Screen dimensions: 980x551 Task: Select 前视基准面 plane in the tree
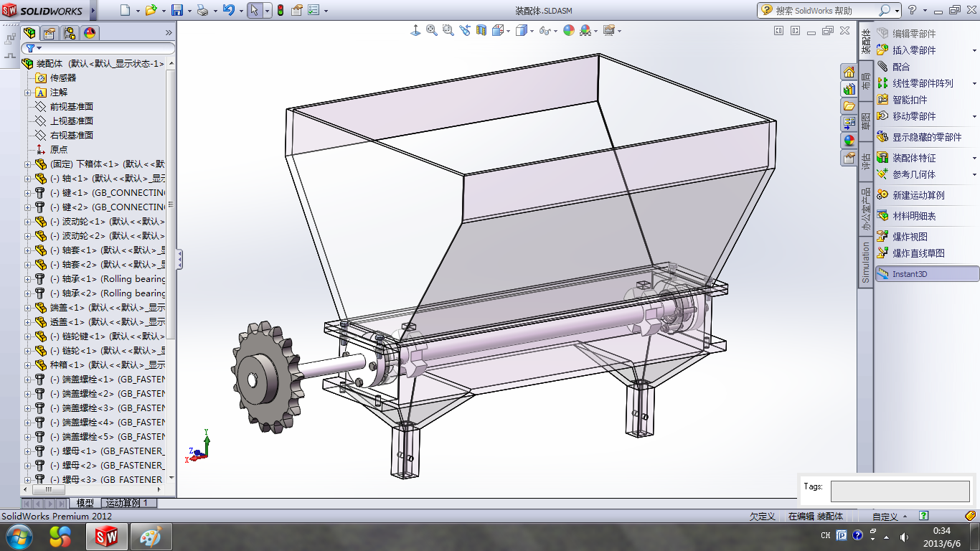click(x=72, y=107)
